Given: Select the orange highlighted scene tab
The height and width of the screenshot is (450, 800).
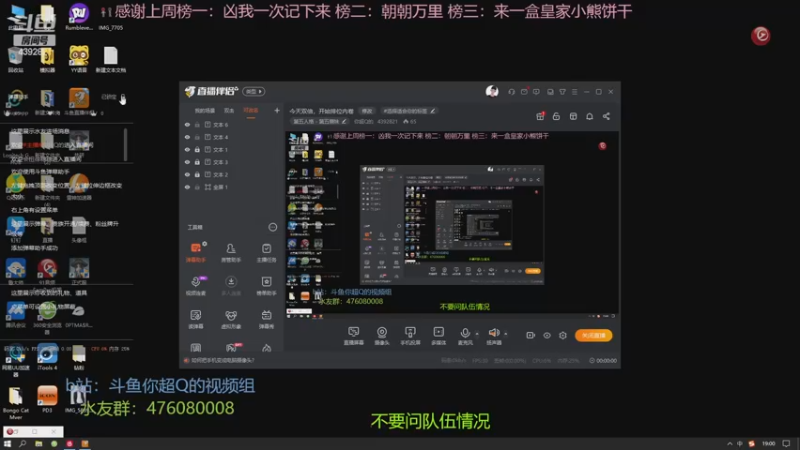Looking at the screenshot, I should (251, 111).
